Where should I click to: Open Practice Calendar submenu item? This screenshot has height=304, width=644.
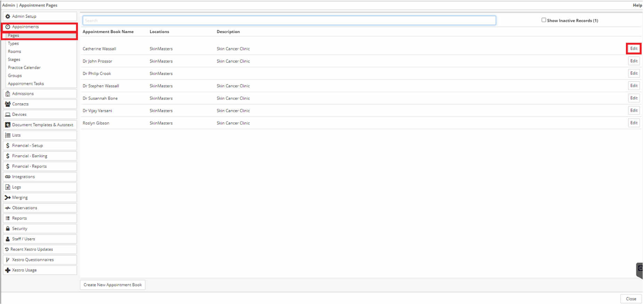24,67
